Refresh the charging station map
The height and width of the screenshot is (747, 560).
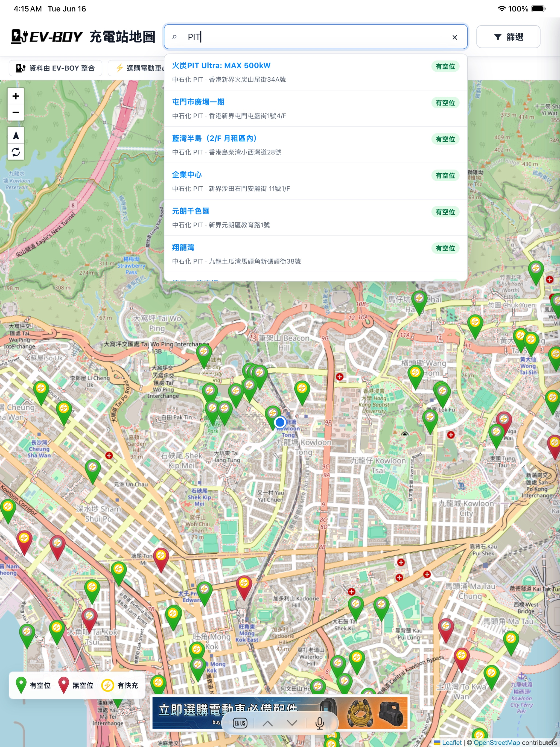tap(16, 152)
